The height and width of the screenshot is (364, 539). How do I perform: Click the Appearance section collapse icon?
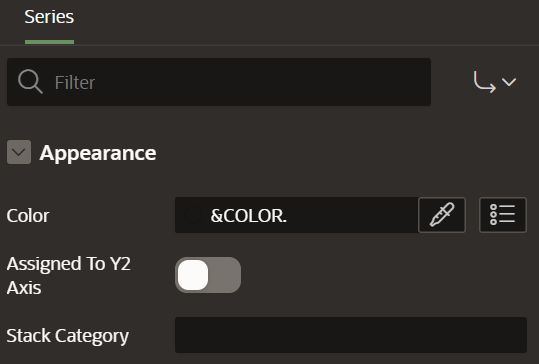(19, 152)
